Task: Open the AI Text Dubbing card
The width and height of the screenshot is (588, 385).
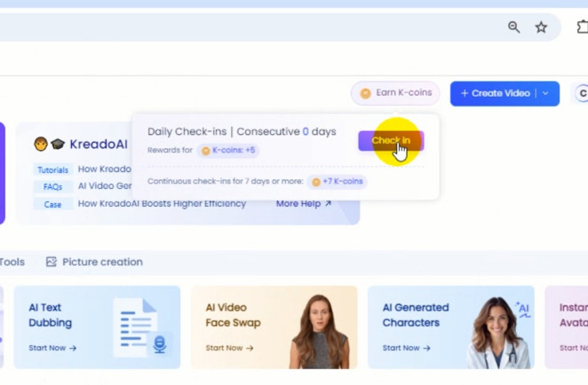Action: pos(97,327)
